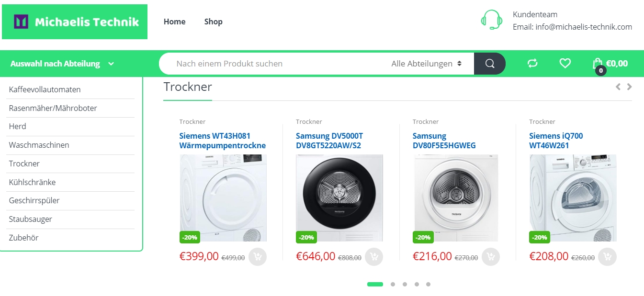The height and width of the screenshot is (296, 644).
Task: Add Samsung DV80F5E5HGWEG to cart
Action: pyautogui.click(x=491, y=257)
